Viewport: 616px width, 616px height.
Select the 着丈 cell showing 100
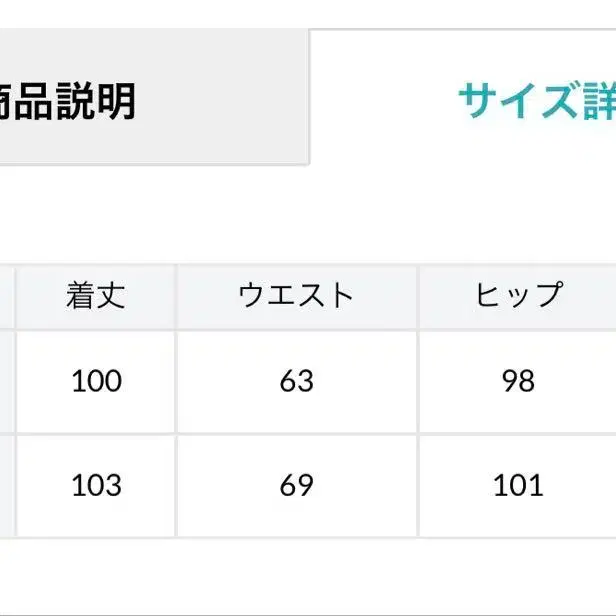point(96,381)
